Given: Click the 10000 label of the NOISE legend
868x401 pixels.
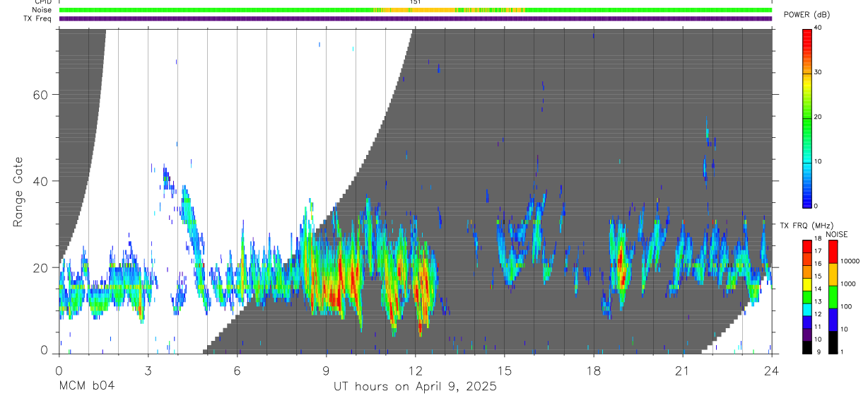Looking at the screenshot, I should (850, 261).
